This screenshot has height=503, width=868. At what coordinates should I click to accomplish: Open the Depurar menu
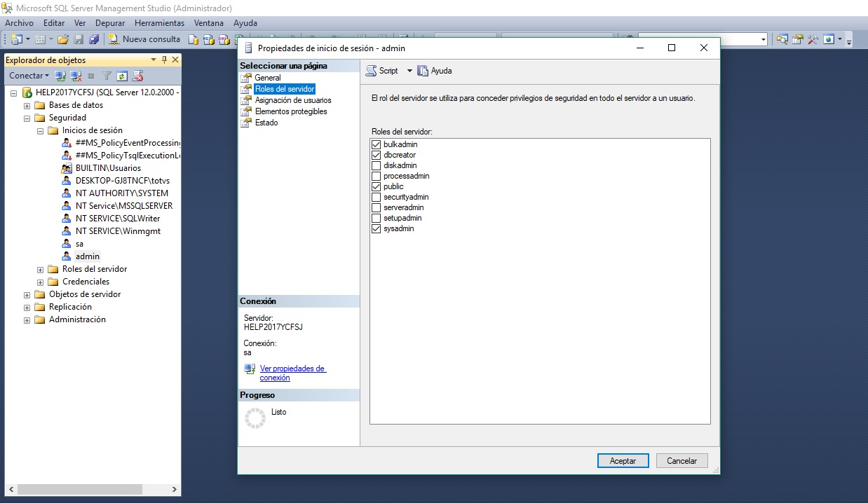tap(110, 23)
